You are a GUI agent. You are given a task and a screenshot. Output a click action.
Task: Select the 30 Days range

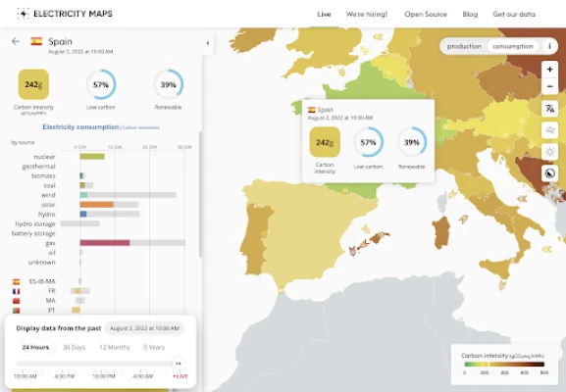tap(74, 347)
